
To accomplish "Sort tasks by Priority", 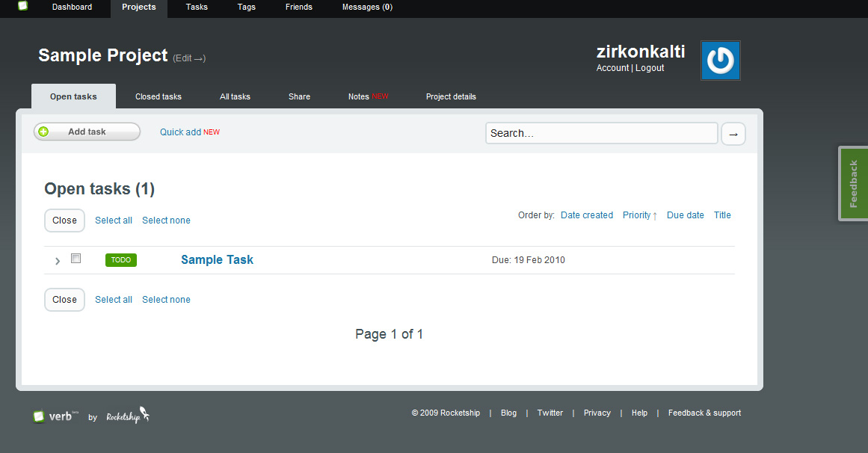I will (639, 215).
